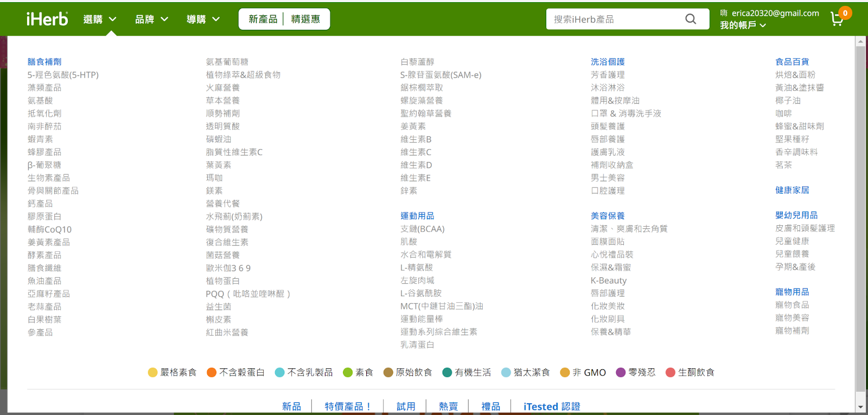Select the orange 不含穀蛋白 dot

pyautogui.click(x=212, y=372)
